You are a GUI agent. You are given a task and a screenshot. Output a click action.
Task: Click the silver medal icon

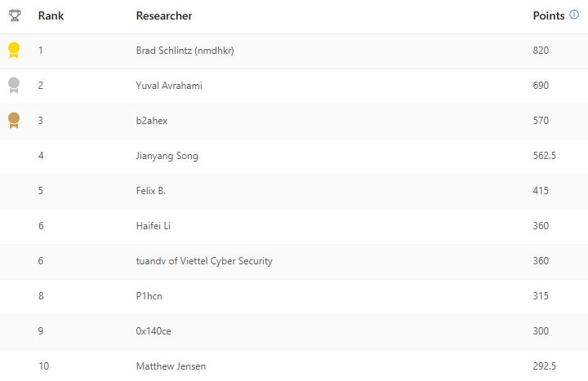[x=14, y=85]
